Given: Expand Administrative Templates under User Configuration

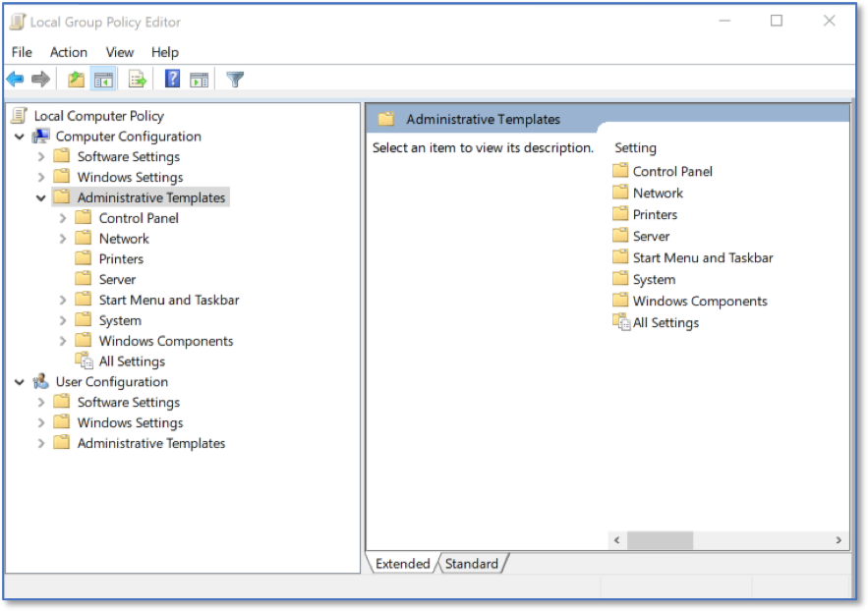Looking at the screenshot, I should point(41,443).
